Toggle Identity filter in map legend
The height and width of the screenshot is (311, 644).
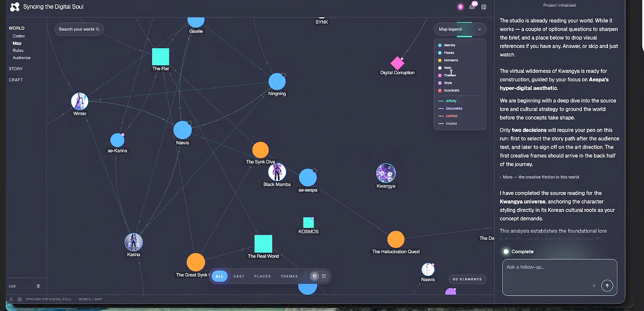click(x=447, y=45)
